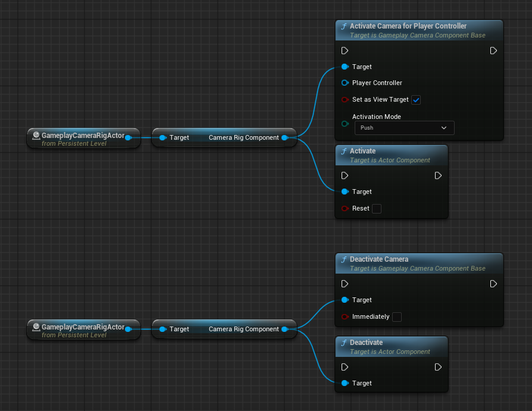Click 'from Persistent Level' on lower actor node
Viewport: 532px width, 411px height.
coord(74,335)
